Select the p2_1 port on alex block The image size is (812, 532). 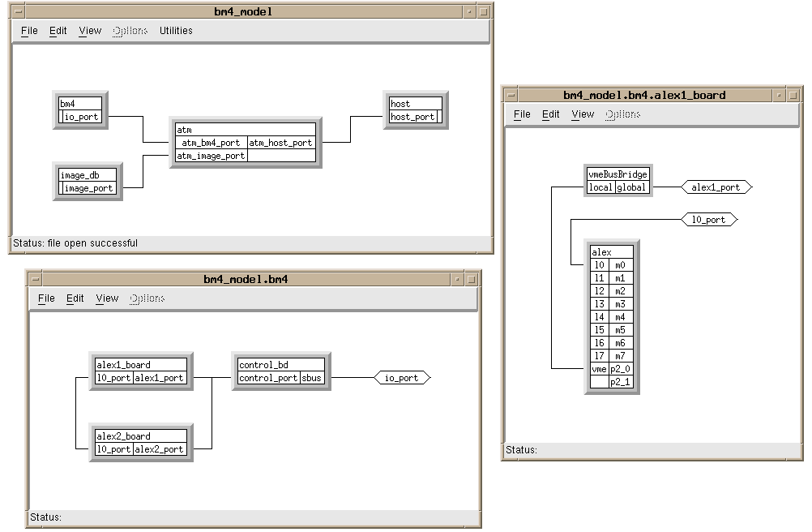pyautogui.click(x=620, y=381)
